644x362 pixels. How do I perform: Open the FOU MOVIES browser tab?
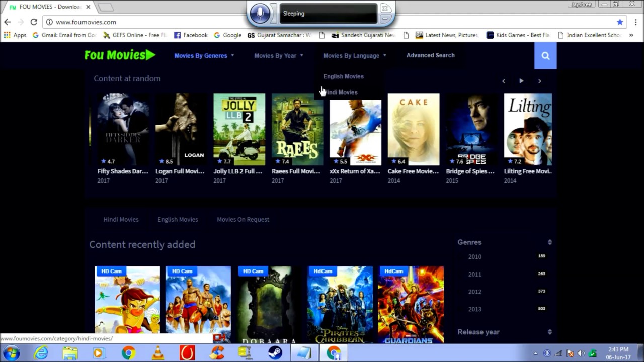pos(49,7)
